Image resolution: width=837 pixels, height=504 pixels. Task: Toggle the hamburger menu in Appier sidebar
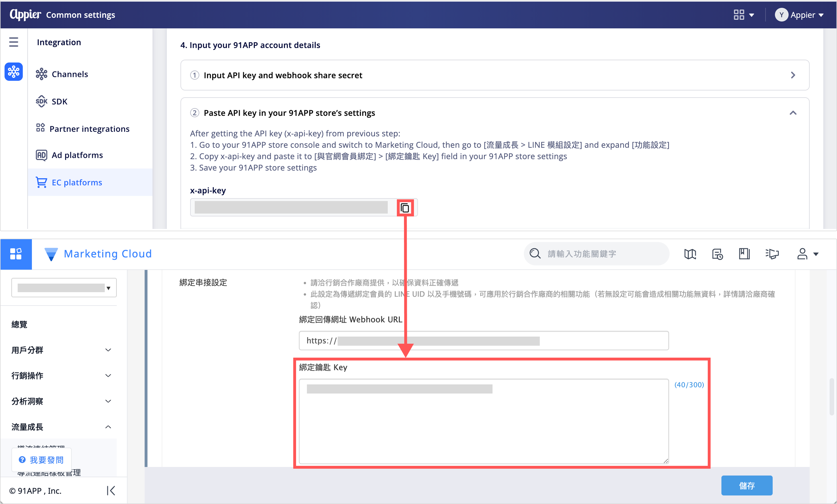(x=14, y=42)
